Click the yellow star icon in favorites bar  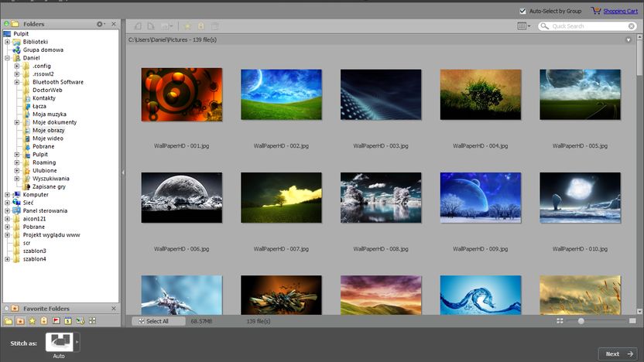[32, 321]
